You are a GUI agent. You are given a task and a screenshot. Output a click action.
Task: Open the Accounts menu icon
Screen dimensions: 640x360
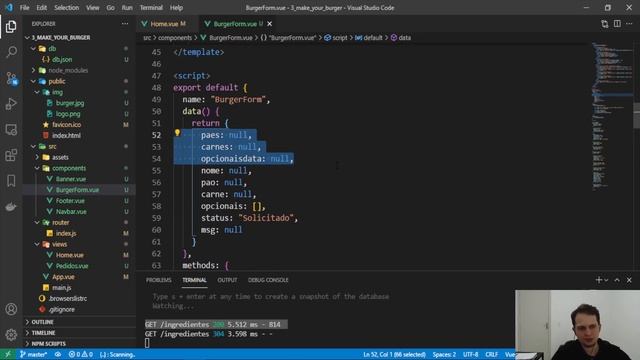tap(11, 309)
